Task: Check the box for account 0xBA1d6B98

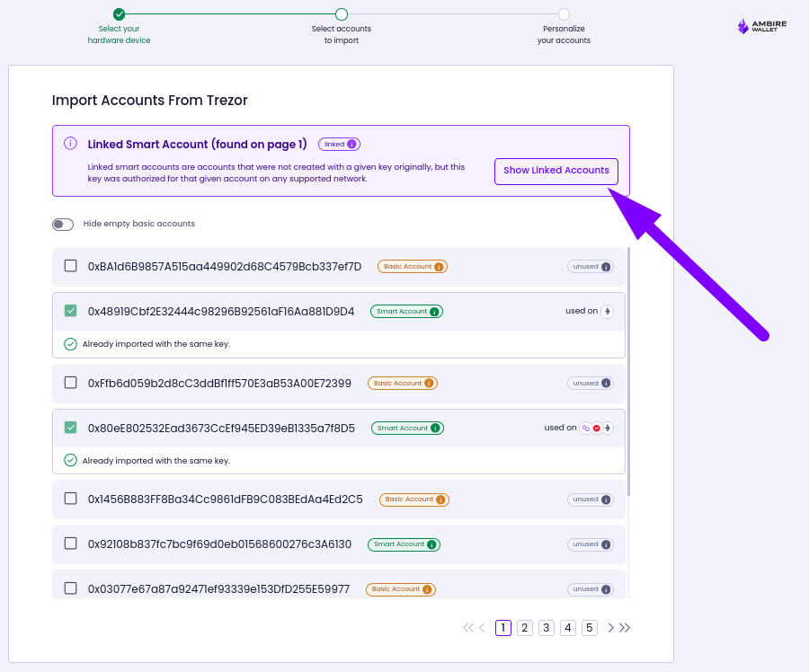Action: tap(71, 266)
